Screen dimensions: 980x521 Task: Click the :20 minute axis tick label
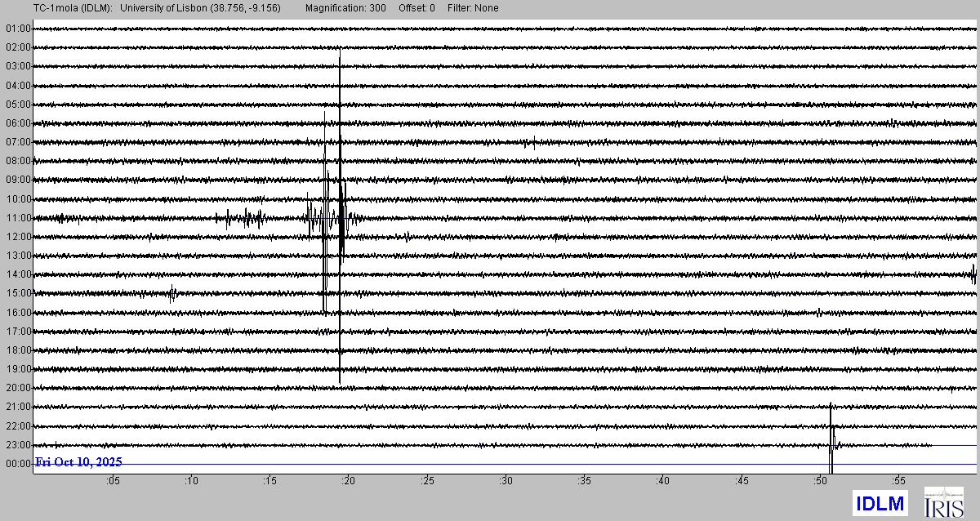pyautogui.click(x=347, y=481)
